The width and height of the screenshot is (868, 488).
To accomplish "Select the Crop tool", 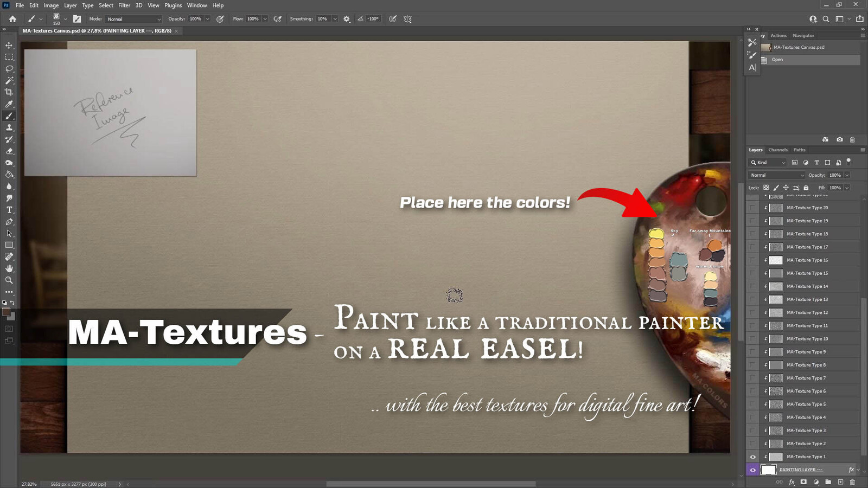I will [x=9, y=92].
